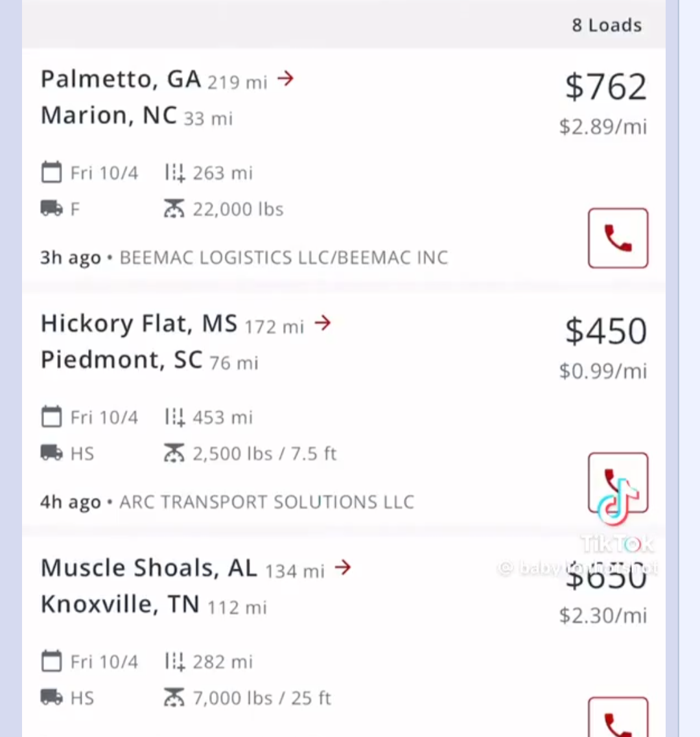This screenshot has height=737, width=700.
Task: Tap the weight scale icon by 22,000 lbs
Action: click(x=174, y=208)
